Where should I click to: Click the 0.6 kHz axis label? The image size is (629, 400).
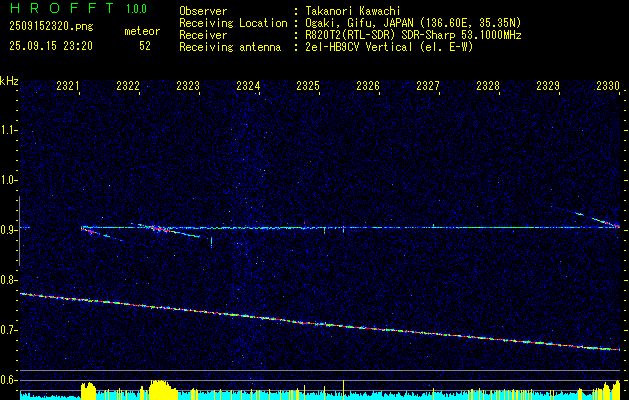(x=9, y=380)
